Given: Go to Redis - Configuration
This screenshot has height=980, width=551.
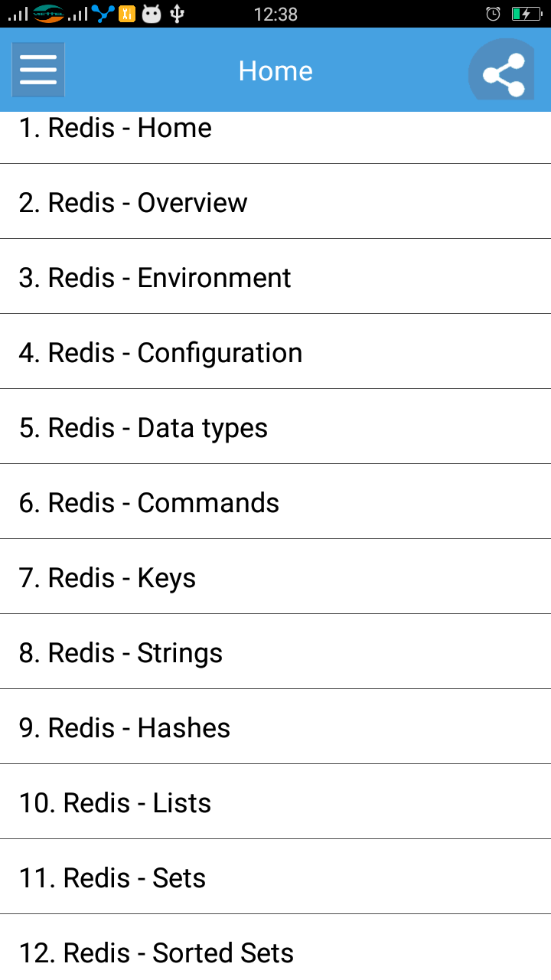Looking at the screenshot, I should coord(275,351).
